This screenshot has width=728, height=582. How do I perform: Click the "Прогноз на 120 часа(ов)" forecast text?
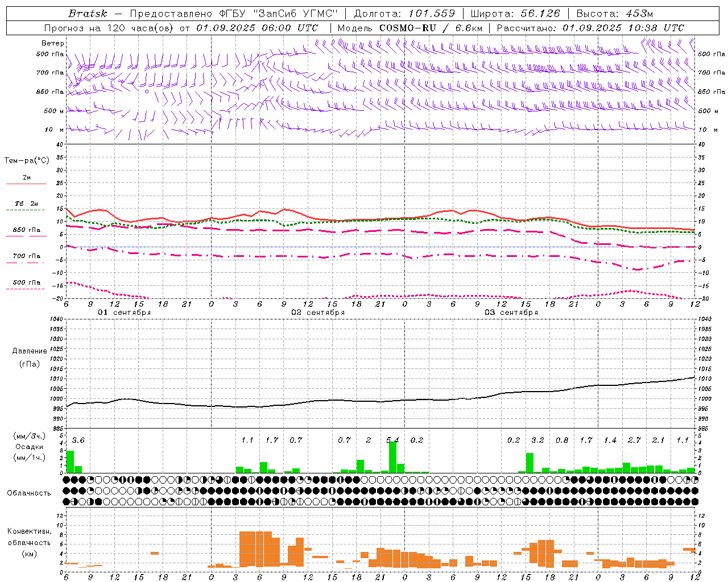pos(109,28)
